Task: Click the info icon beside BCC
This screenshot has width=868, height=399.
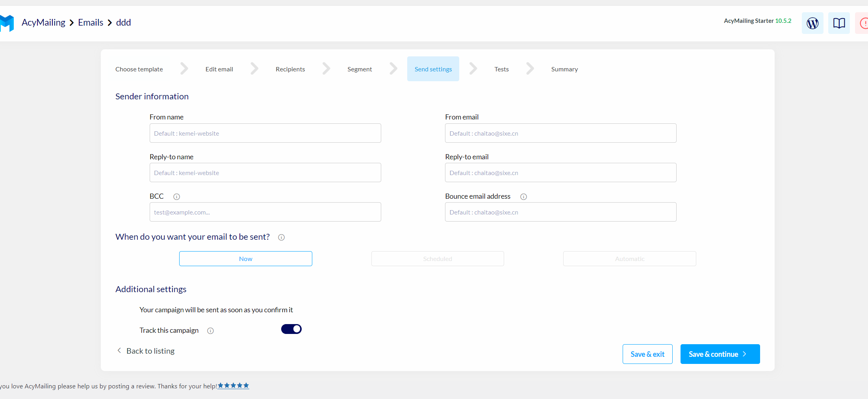Action: [177, 197]
